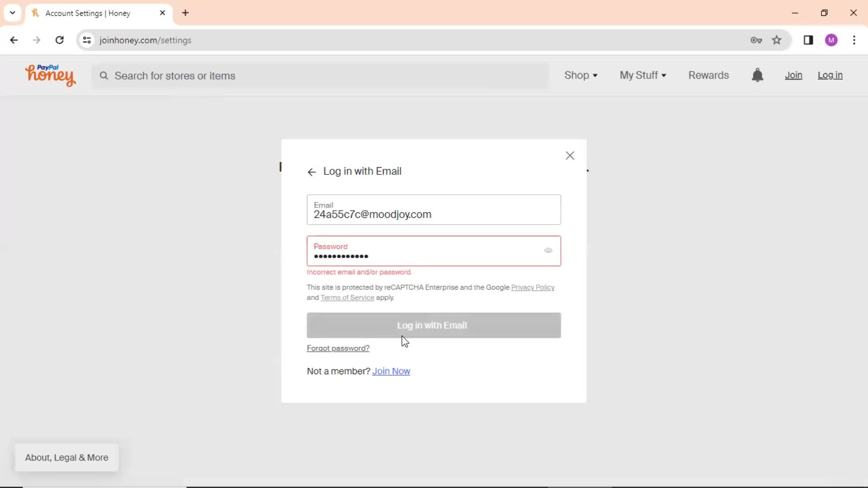Show the password using the eye icon
The width and height of the screenshot is (868, 488).
tap(548, 250)
